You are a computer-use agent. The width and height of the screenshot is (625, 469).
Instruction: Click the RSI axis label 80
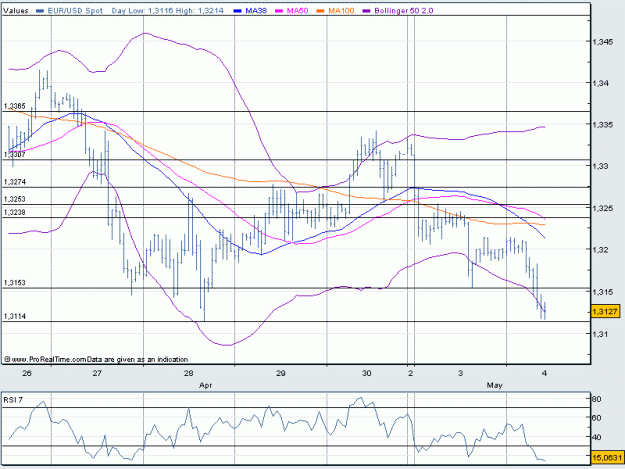point(597,399)
